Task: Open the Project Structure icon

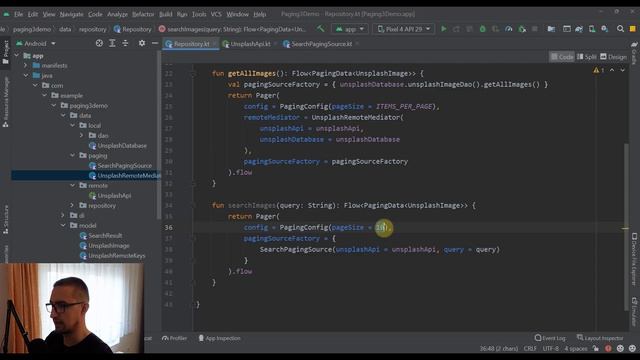Action: click(x=551, y=29)
